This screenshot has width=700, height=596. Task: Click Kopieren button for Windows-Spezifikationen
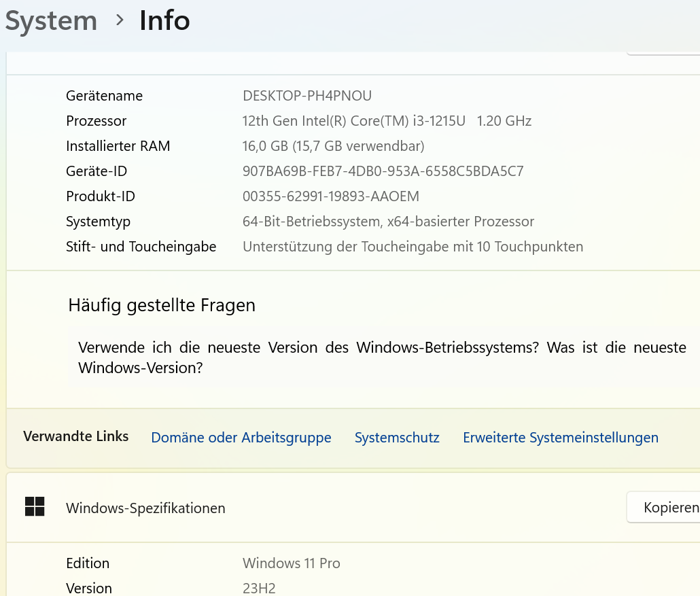[663, 507]
